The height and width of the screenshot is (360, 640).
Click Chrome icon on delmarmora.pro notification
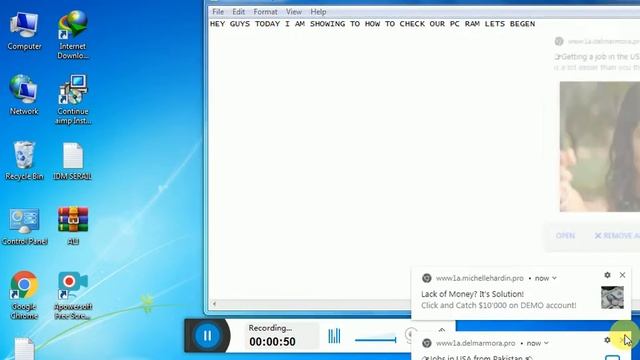[x=427, y=343]
